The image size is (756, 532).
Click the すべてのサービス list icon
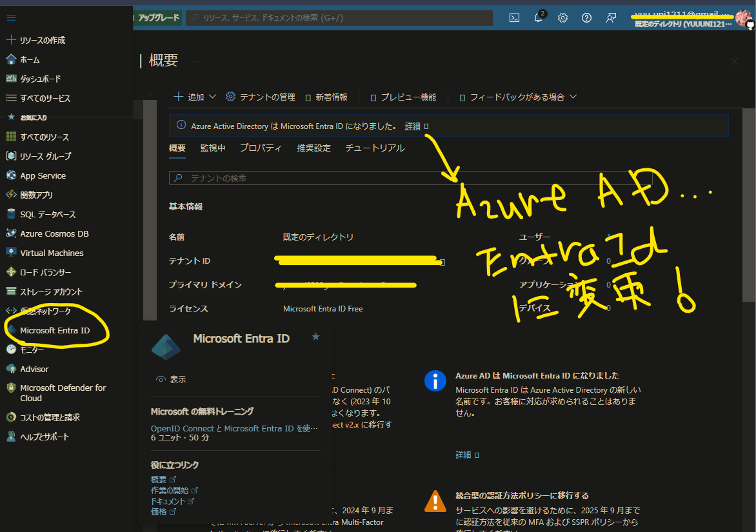pyautogui.click(x=11, y=98)
